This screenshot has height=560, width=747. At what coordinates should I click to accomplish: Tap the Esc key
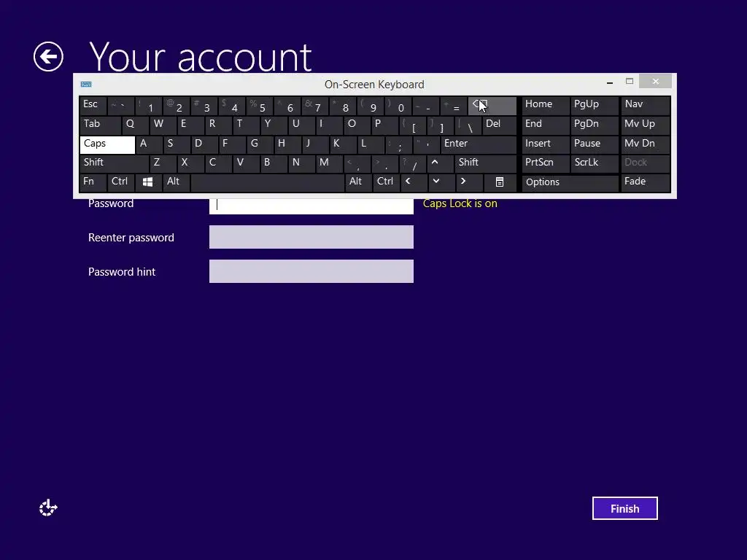(93, 106)
